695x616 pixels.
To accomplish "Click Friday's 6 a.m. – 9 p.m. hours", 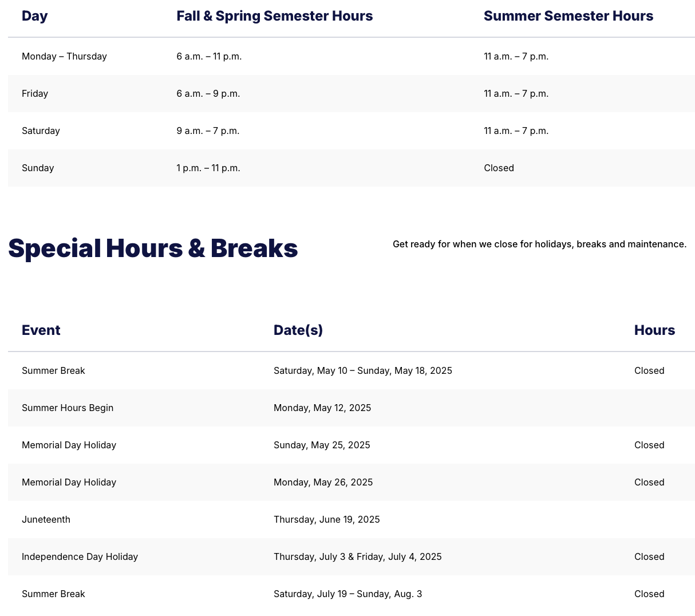I will [208, 93].
